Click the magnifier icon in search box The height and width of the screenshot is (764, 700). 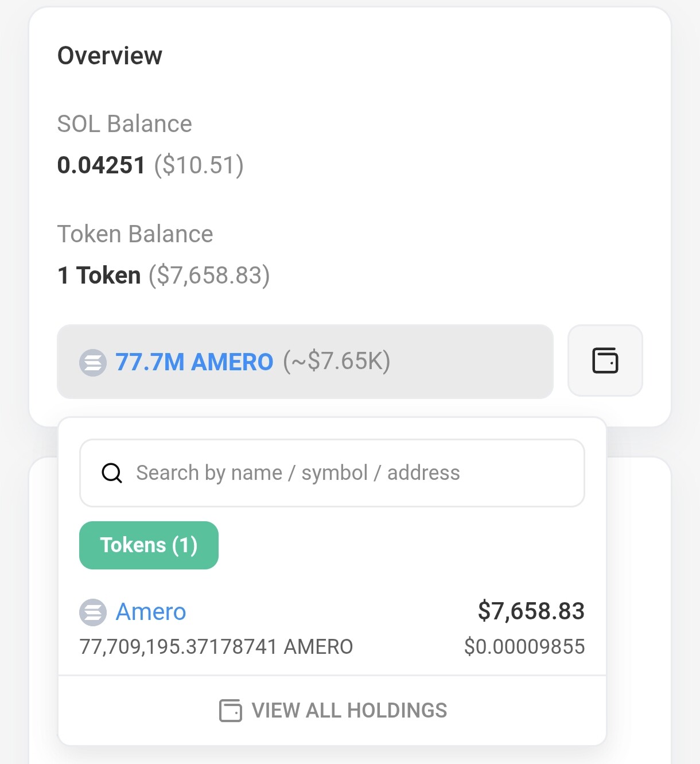pyautogui.click(x=112, y=474)
